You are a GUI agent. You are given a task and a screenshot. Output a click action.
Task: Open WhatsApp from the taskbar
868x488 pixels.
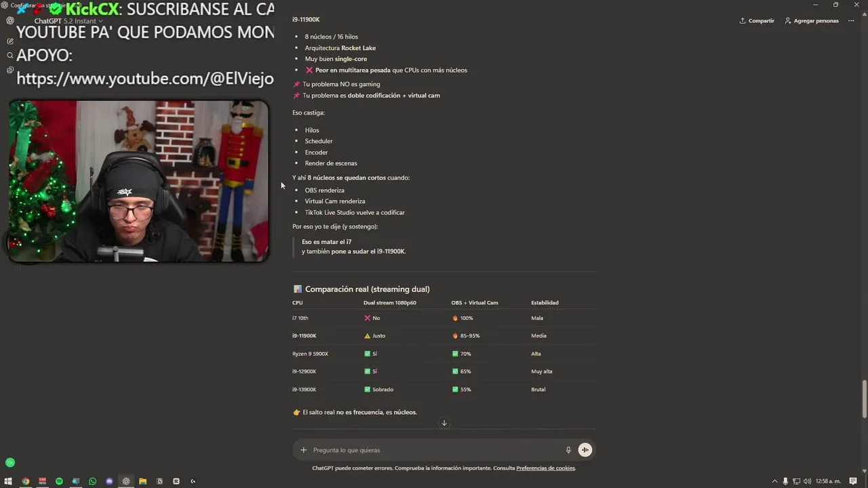pyautogui.click(x=92, y=481)
